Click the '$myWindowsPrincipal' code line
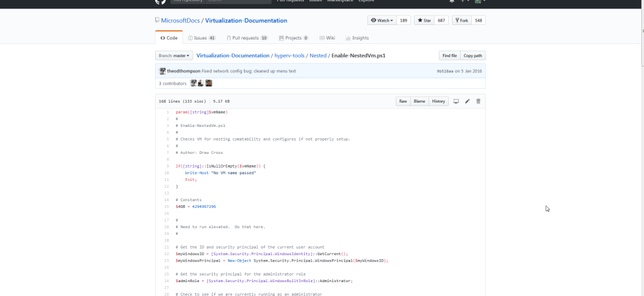The width and height of the screenshot is (644, 296). [x=282, y=260]
